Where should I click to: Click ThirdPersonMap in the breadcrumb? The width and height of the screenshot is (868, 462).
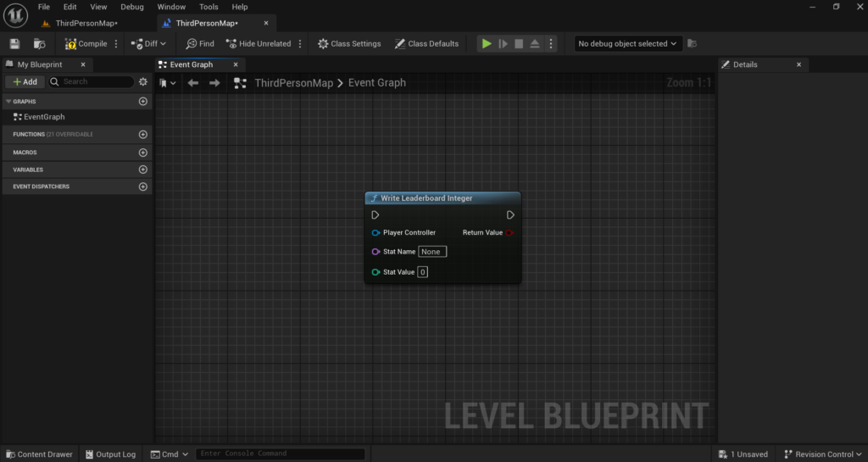coord(294,83)
